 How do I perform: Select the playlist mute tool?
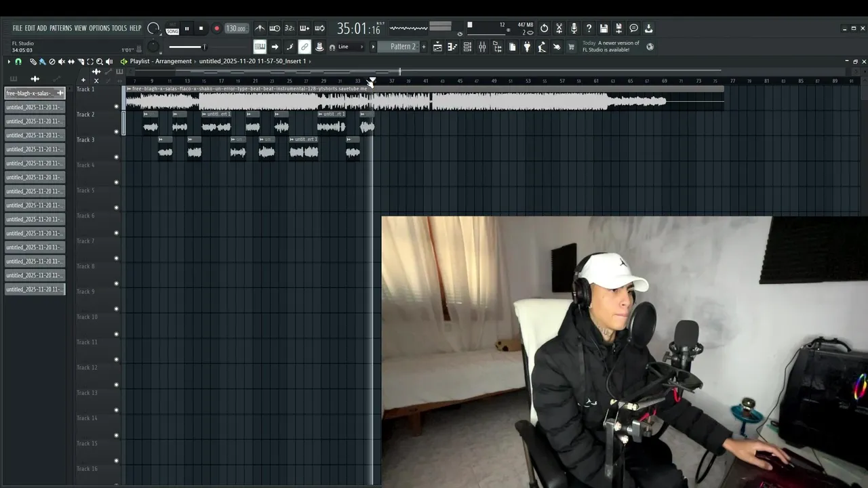pyautogui.click(x=62, y=62)
